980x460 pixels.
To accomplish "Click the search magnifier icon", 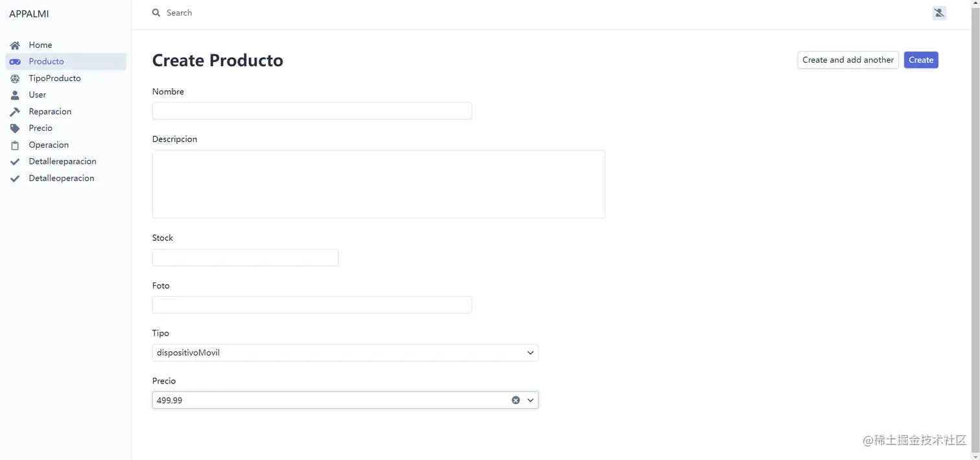I will [x=156, y=13].
